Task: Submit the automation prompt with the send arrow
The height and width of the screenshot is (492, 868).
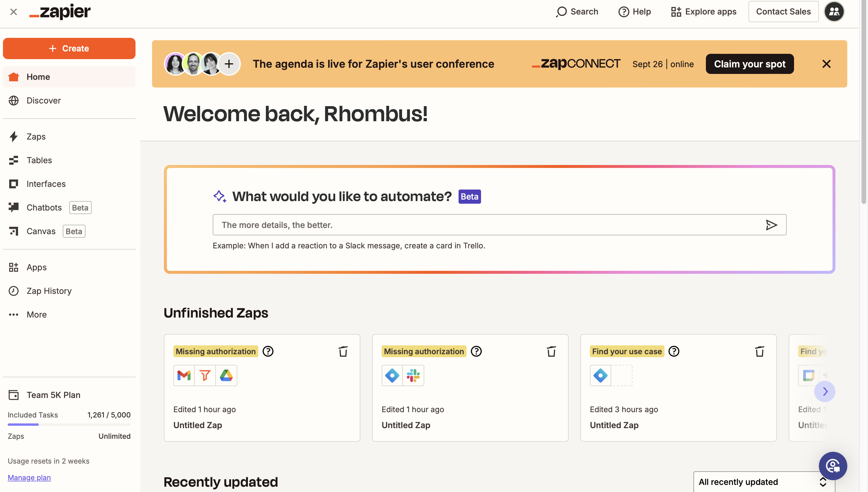Action: coord(771,225)
